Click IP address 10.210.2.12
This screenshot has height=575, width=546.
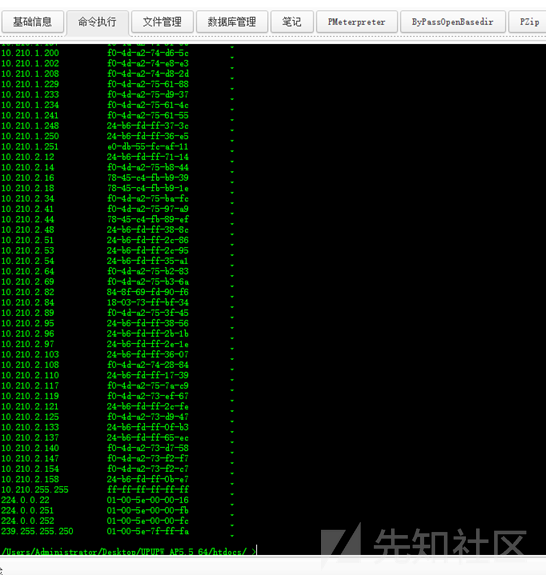point(28,157)
